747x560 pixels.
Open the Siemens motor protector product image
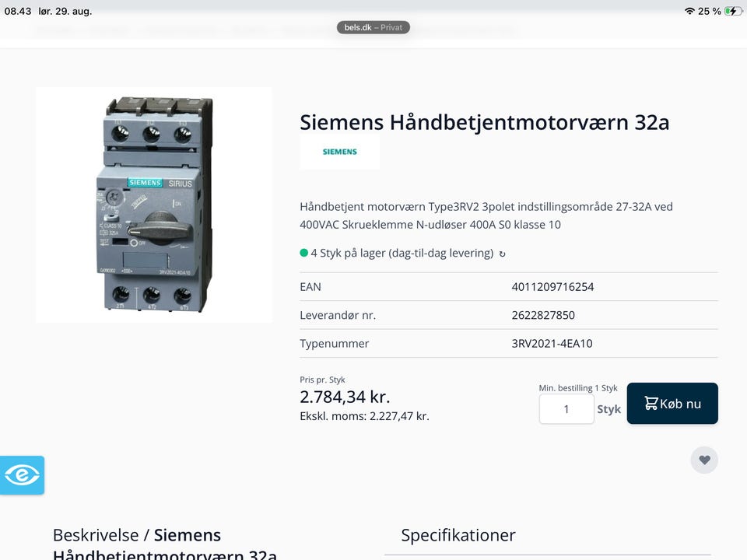coord(154,205)
